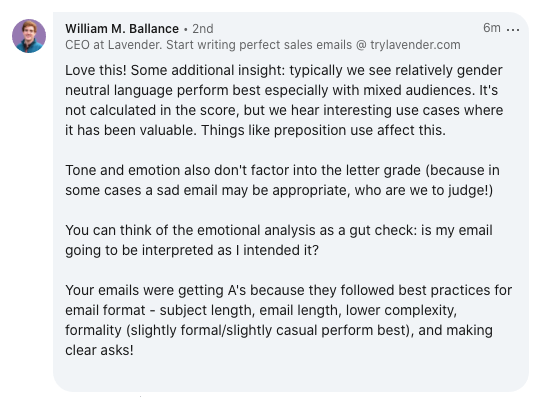Select the 2nd degree connection badge

click(x=203, y=29)
